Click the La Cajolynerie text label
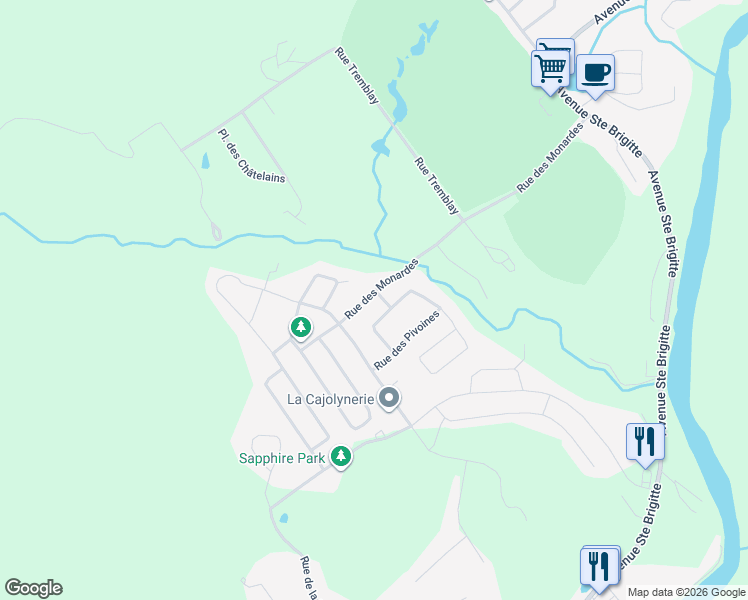The image size is (748, 600). click(x=330, y=399)
